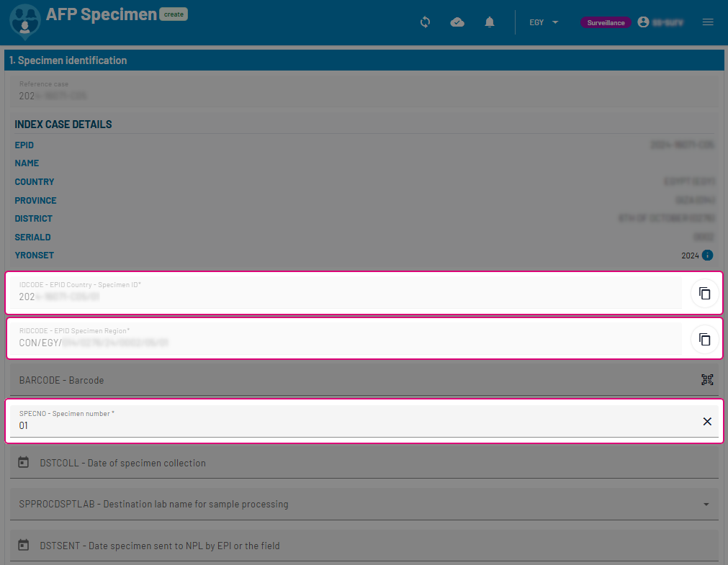Viewport: 728px width, 565px height.
Task: Click the user account avatar icon
Action: tap(643, 22)
